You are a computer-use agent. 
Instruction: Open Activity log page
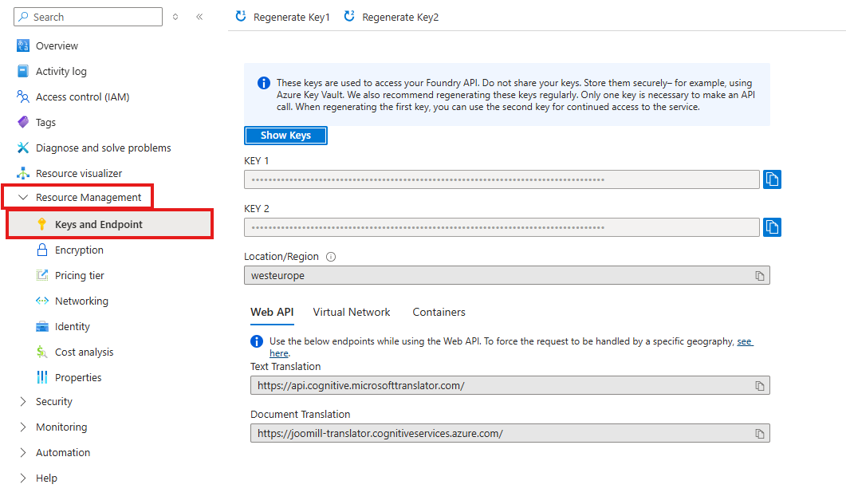click(x=61, y=71)
